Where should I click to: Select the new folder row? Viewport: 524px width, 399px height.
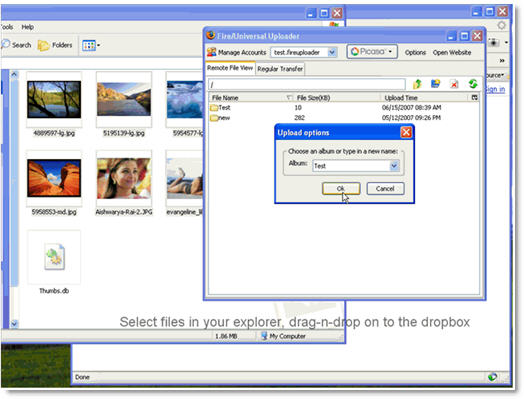coord(344,118)
